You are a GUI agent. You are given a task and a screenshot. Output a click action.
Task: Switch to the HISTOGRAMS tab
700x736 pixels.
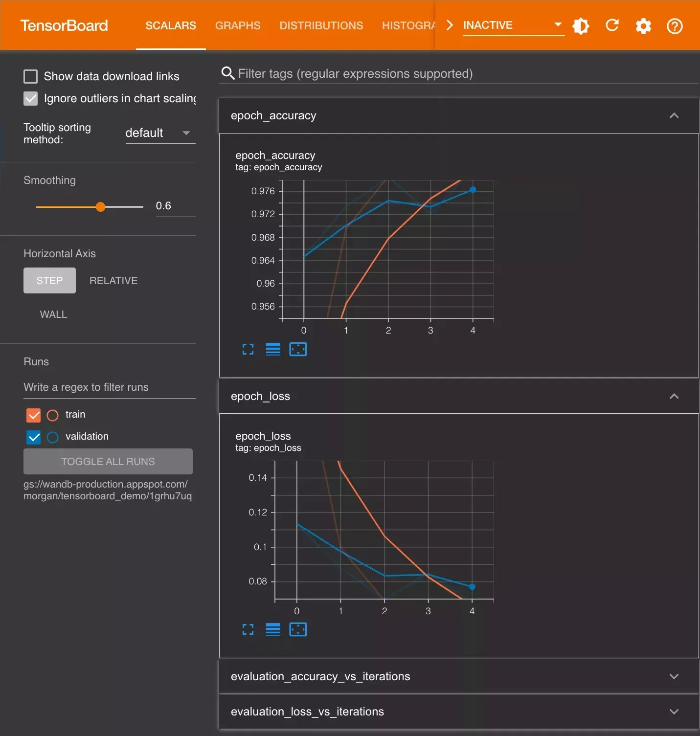(x=408, y=25)
